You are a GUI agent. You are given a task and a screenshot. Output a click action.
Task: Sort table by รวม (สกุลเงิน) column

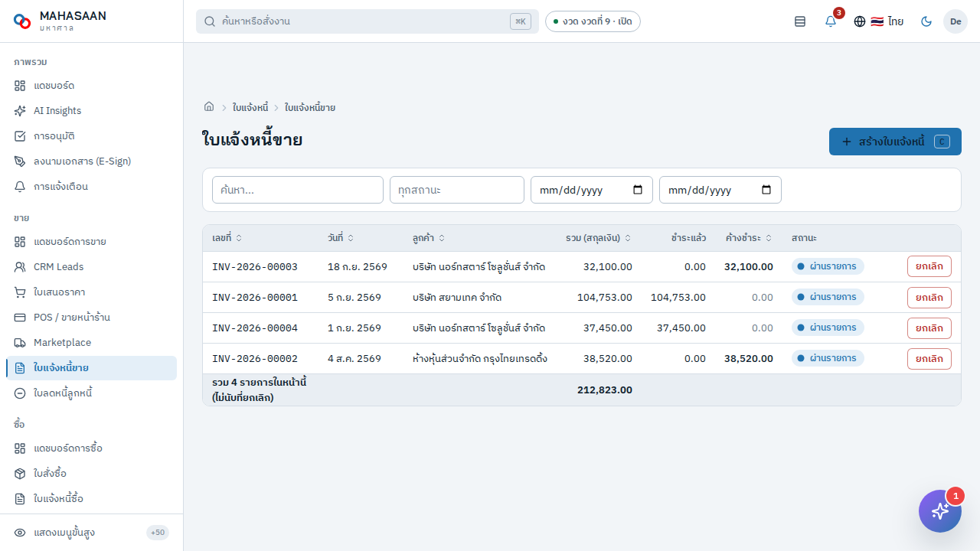599,238
